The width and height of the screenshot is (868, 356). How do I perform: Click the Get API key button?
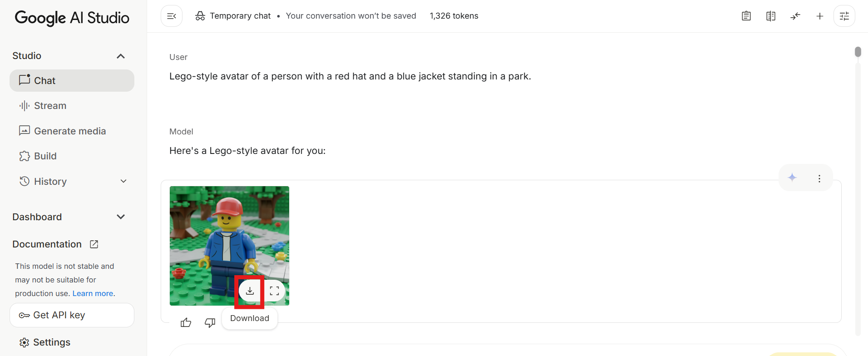click(x=72, y=315)
